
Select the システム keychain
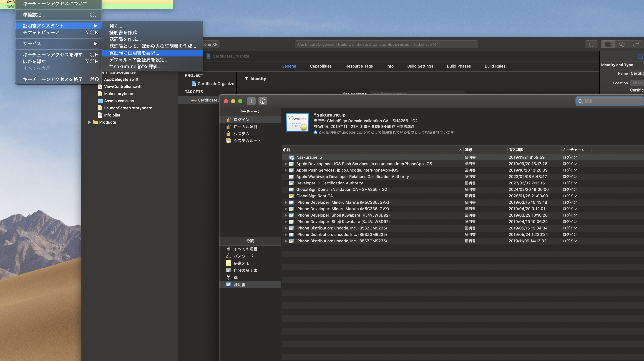click(x=250, y=134)
